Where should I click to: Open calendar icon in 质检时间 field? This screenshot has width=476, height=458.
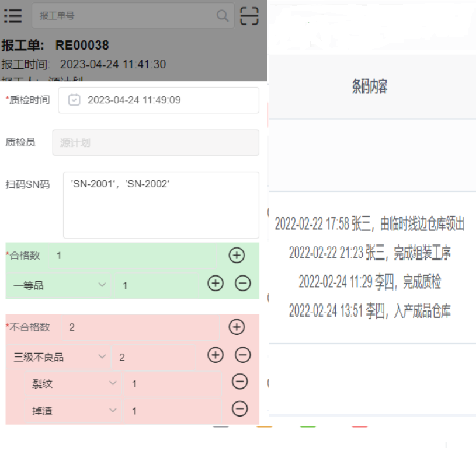tap(74, 100)
